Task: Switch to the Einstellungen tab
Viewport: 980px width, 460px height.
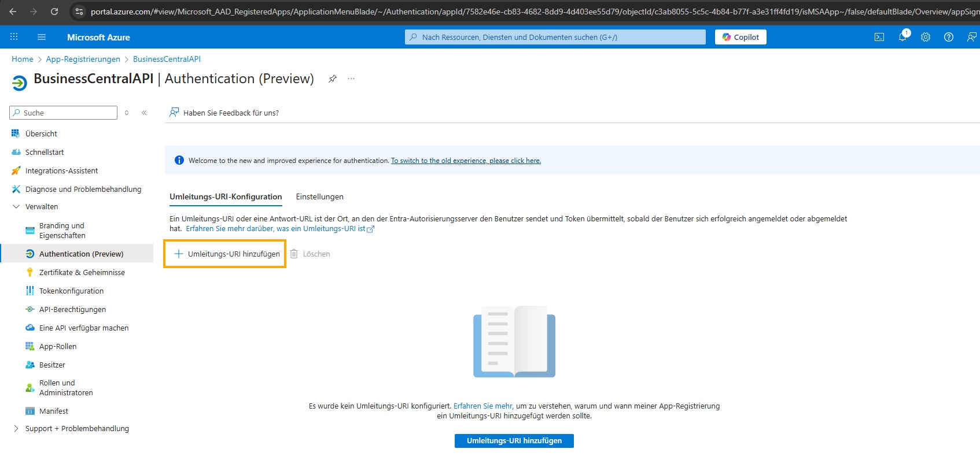Action: tap(319, 196)
